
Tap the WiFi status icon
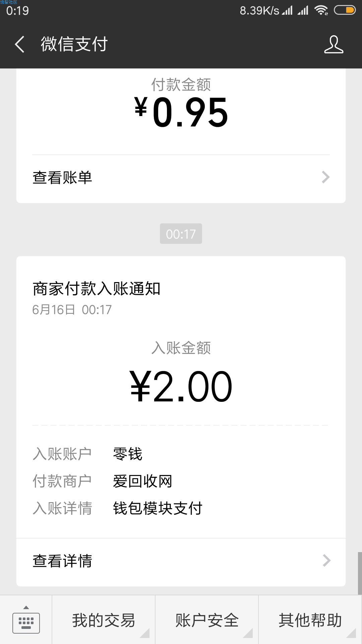click(321, 10)
